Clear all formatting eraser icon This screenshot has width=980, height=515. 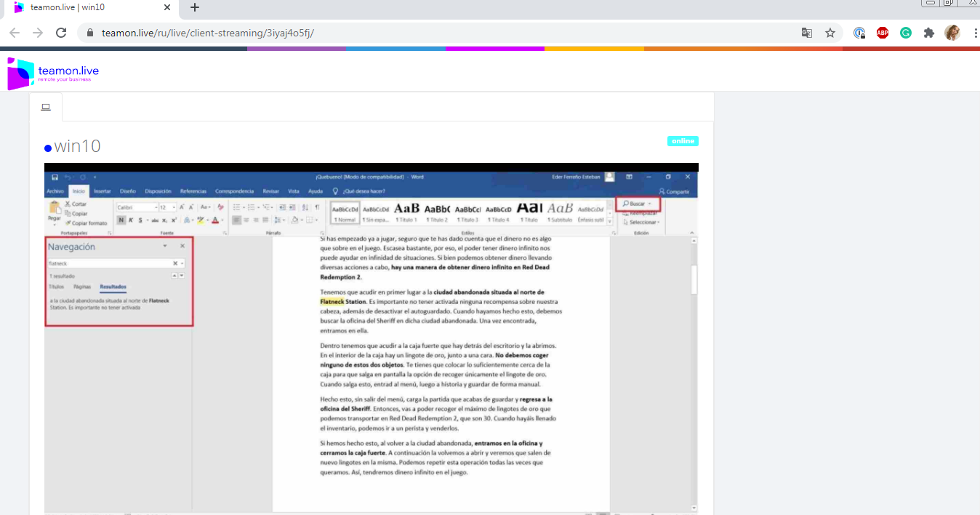(220, 207)
